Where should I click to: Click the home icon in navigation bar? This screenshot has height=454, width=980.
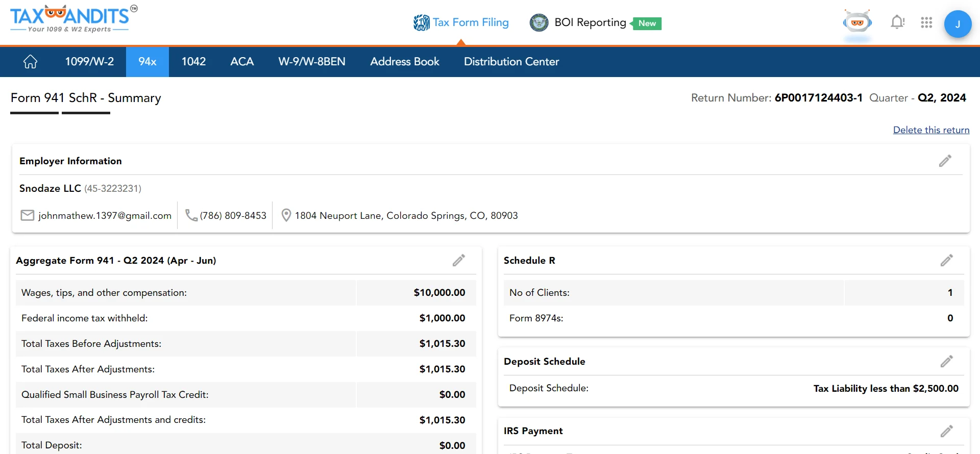30,62
